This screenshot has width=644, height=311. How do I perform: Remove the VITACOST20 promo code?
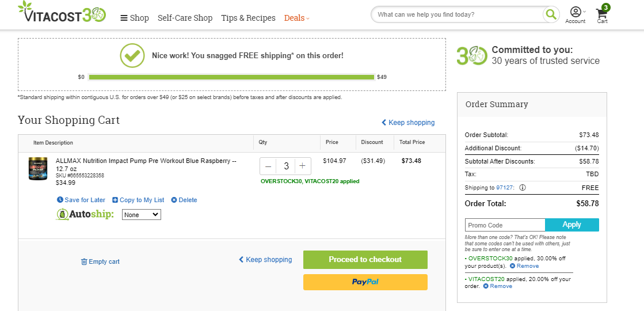(x=498, y=286)
